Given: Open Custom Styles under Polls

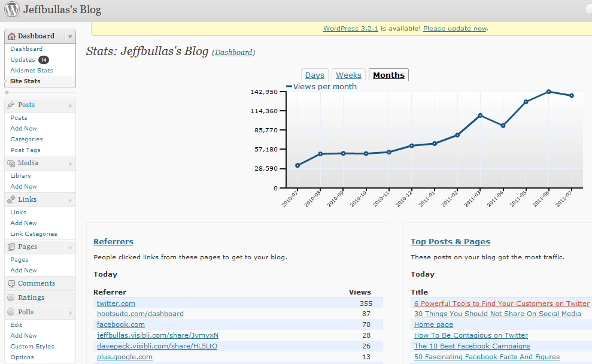Looking at the screenshot, I should tap(32, 346).
